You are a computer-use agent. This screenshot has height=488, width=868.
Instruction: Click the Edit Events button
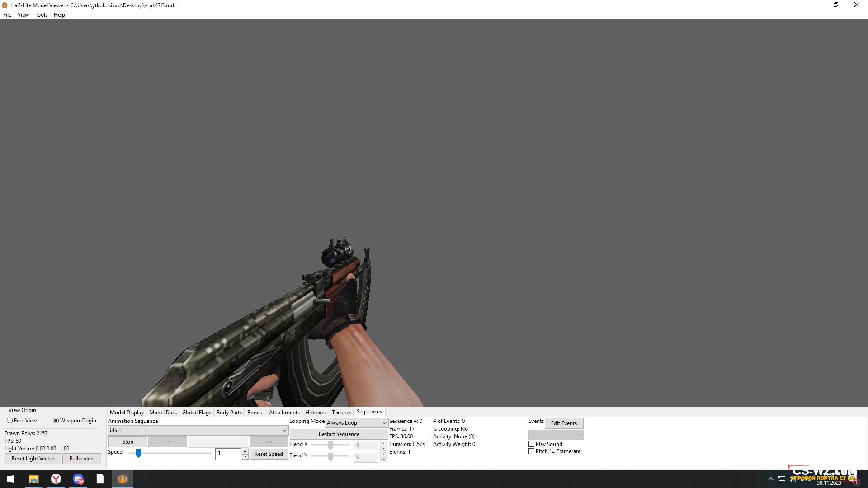pos(564,423)
